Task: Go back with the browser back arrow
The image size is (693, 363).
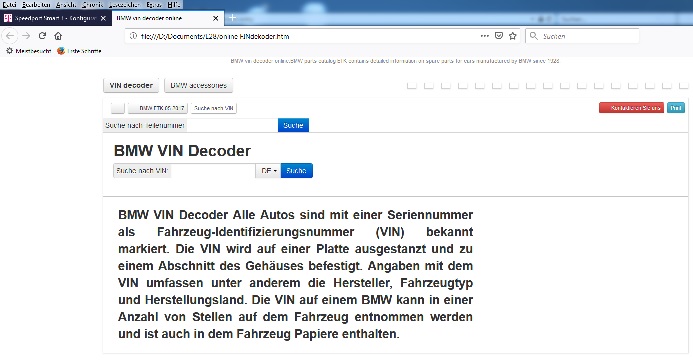Action: tap(11, 36)
